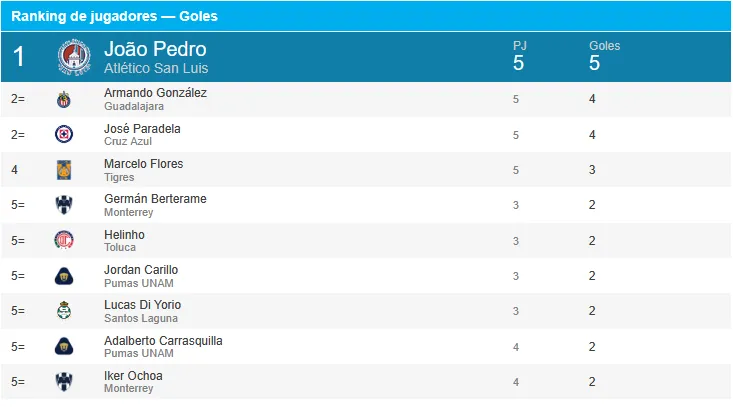Open Atlético San Luis team link
The height and width of the screenshot is (407, 733).
point(156,68)
